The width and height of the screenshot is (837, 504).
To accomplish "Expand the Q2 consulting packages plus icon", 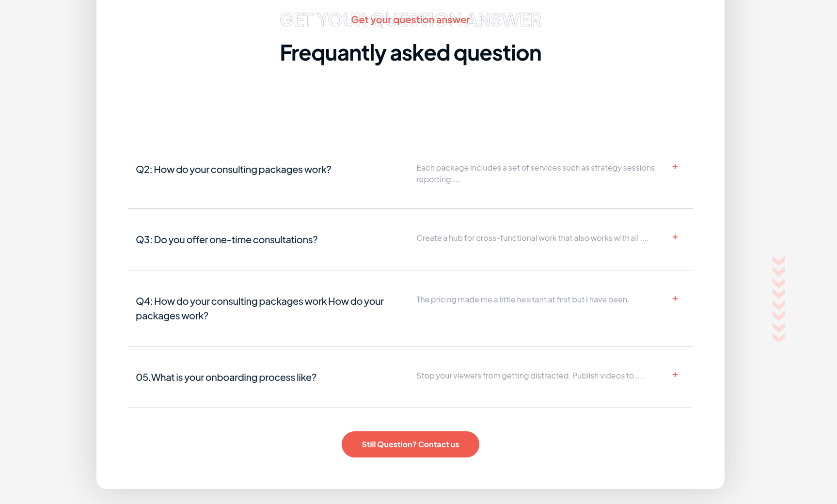I will click(x=675, y=167).
